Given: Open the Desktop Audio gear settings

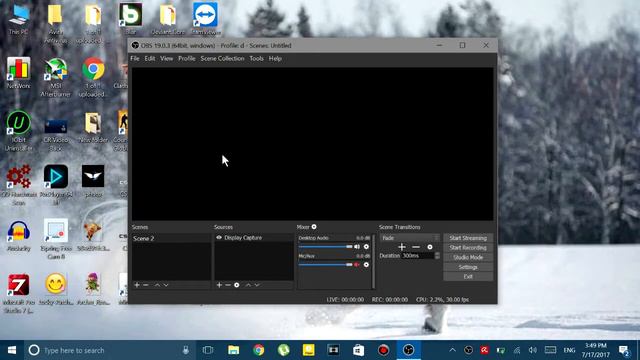Looking at the screenshot, I should coord(366,247).
